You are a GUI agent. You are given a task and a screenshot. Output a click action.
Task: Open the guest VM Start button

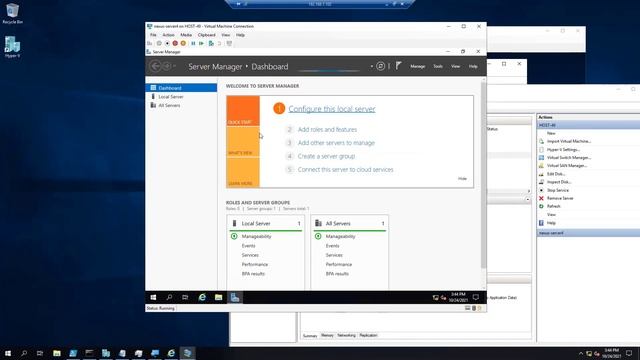(153, 297)
